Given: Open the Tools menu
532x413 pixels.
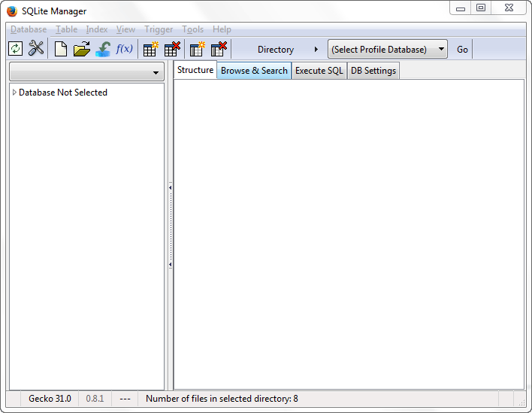Looking at the screenshot, I should click(x=192, y=29).
